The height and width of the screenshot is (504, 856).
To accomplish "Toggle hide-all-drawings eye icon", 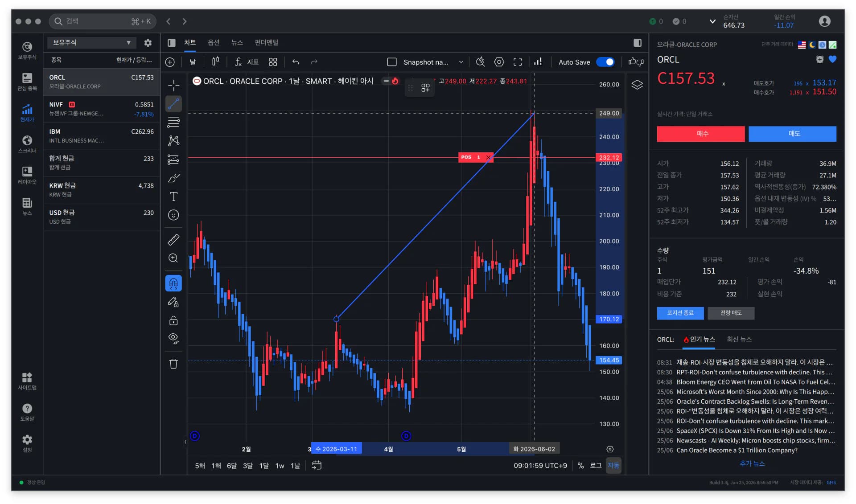I will coord(173,339).
